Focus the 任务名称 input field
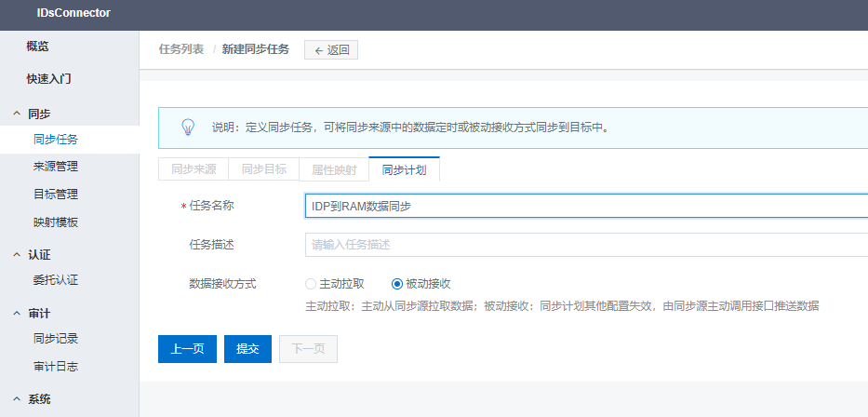 pos(586,207)
